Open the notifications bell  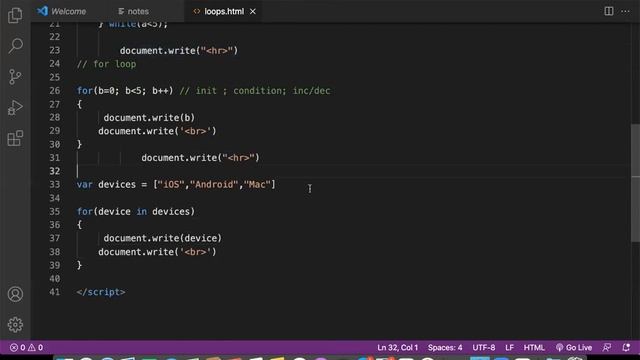point(626,347)
